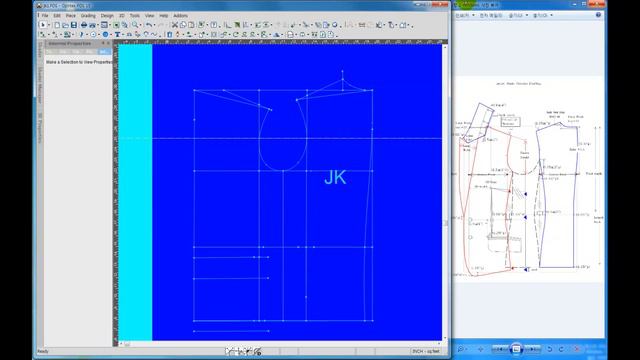Click the canvas horizontal scrollbar
The width and height of the screenshot is (640, 360).
click(x=280, y=344)
